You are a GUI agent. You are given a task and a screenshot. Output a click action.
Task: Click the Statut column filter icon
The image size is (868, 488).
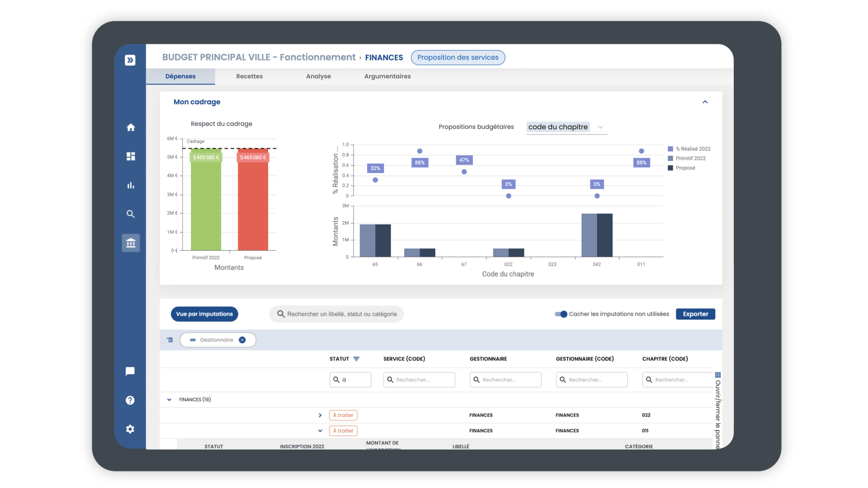tap(357, 358)
